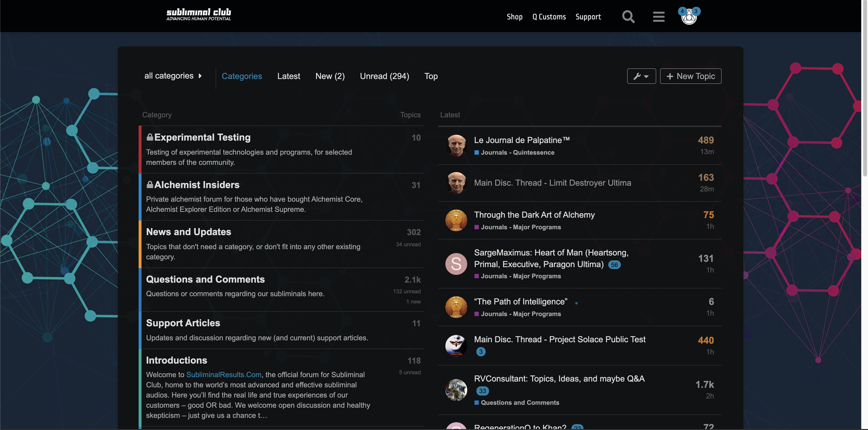Click the 3 message badge on the avatar
The image size is (868, 430).
point(696,11)
